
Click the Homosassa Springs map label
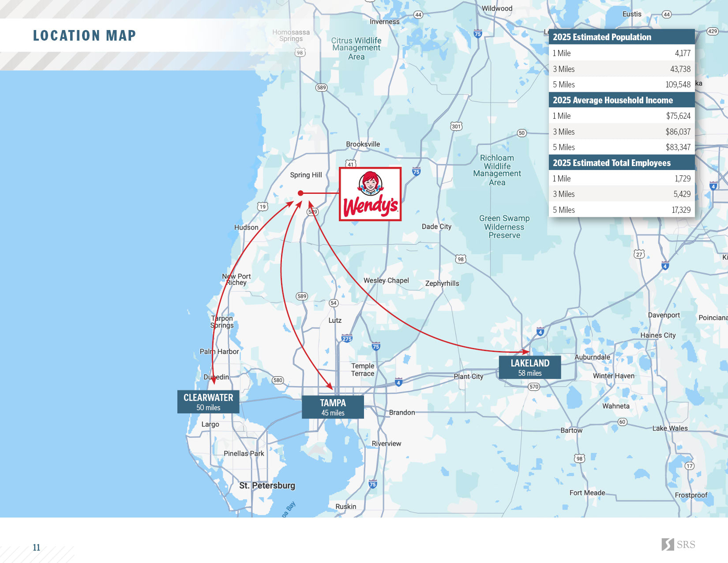click(291, 35)
